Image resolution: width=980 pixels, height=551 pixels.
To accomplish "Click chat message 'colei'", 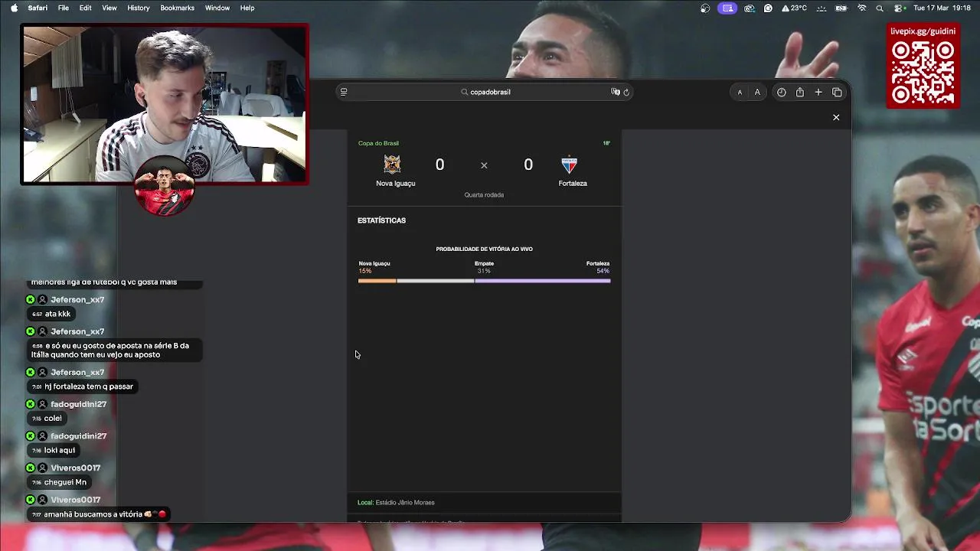I will (x=47, y=419).
